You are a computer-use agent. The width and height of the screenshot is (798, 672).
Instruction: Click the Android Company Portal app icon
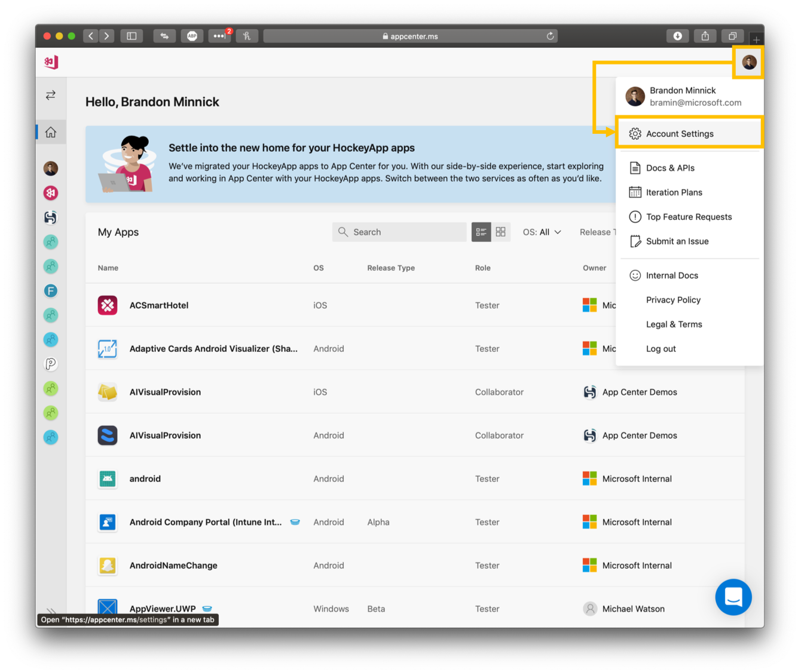pos(108,522)
